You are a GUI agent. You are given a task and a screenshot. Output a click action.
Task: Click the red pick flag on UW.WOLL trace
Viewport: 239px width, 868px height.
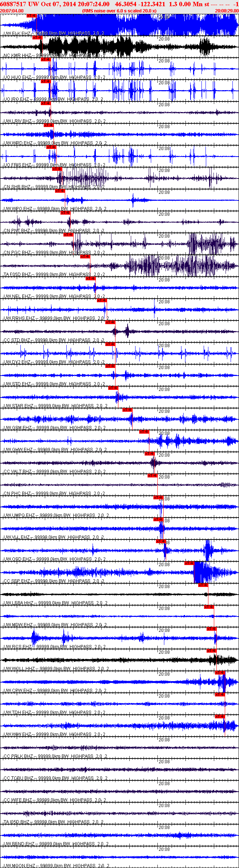pos(212,651)
